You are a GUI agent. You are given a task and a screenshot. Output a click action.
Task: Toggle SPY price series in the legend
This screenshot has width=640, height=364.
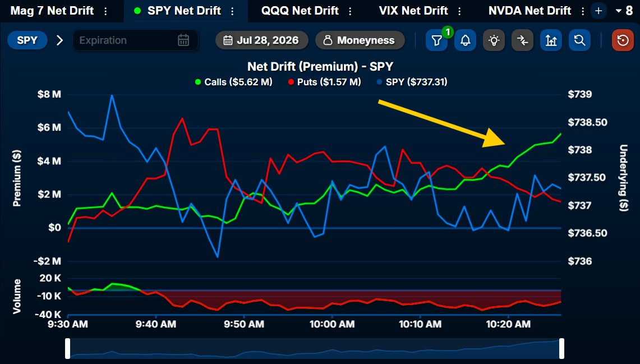(412, 82)
